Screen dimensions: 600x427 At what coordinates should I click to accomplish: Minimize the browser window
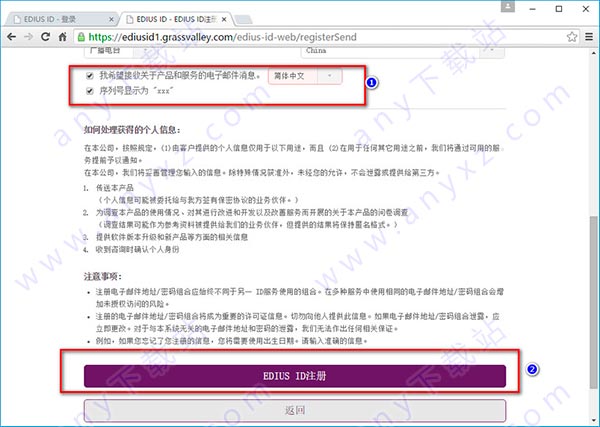[x=532, y=9]
